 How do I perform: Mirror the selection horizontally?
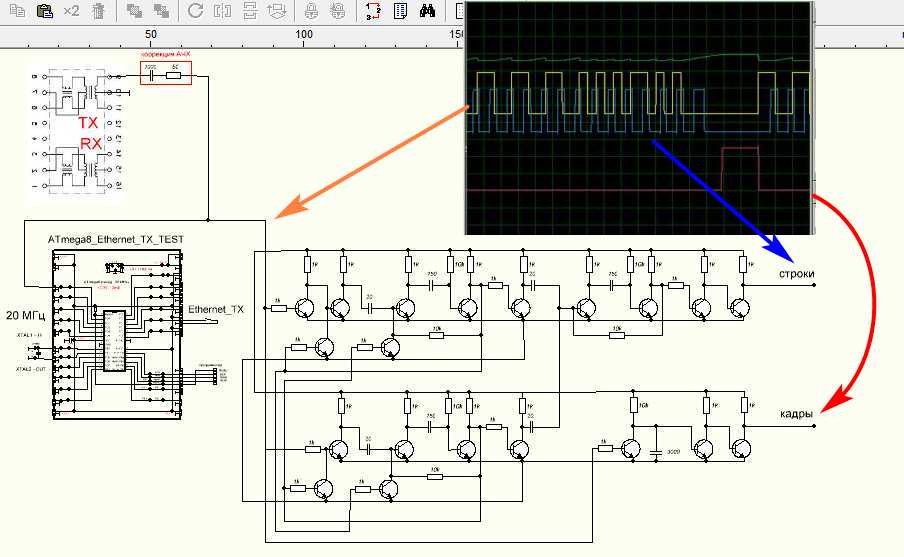(x=224, y=12)
